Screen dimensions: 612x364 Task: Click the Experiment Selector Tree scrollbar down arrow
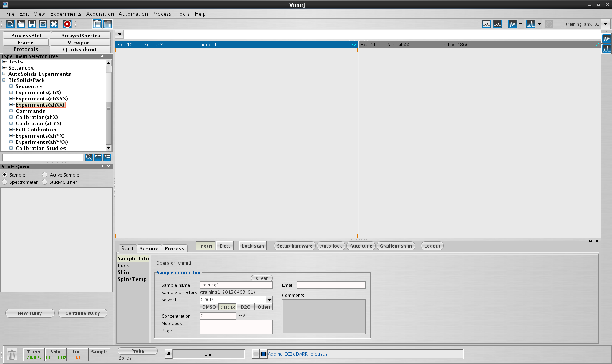pyautogui.click(x=109, y=148)
